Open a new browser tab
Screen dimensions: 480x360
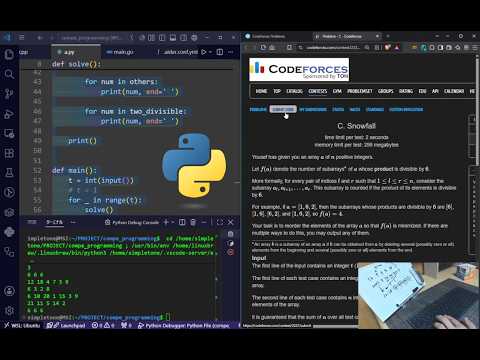tap(388, 36)
